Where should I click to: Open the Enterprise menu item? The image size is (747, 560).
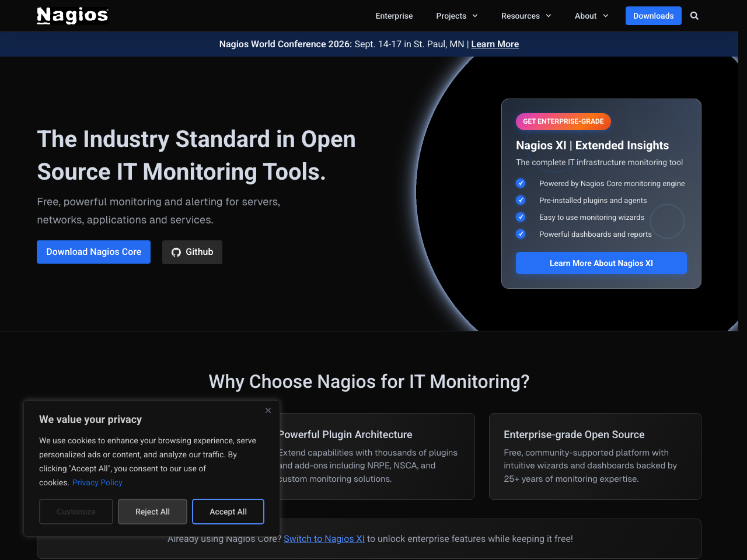tap(394, 16)
